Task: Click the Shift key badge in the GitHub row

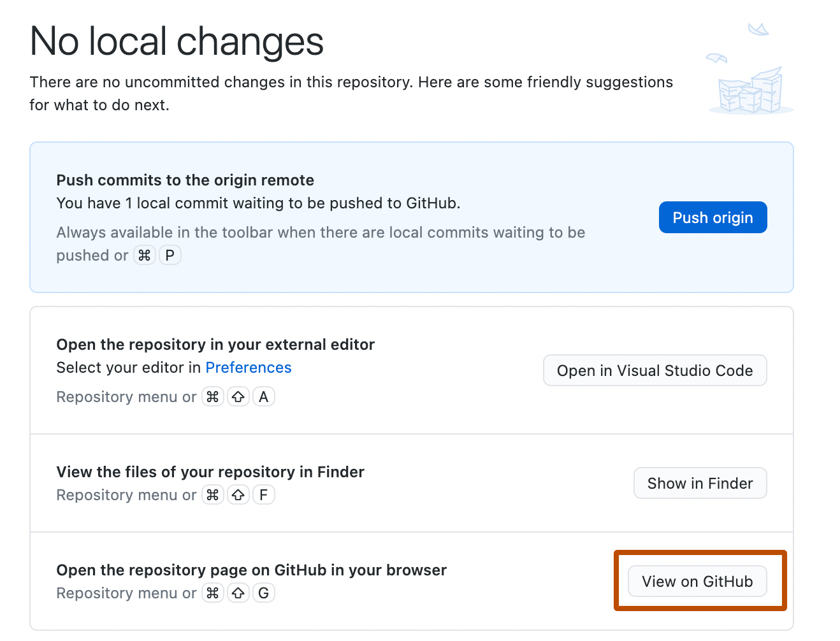Action: pyautogui.click(x=238, y=593)
